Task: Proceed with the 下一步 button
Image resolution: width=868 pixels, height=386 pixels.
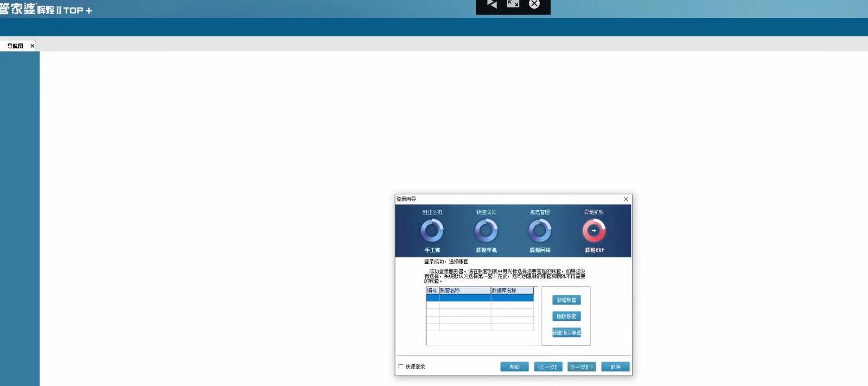Action: [582, 367]
